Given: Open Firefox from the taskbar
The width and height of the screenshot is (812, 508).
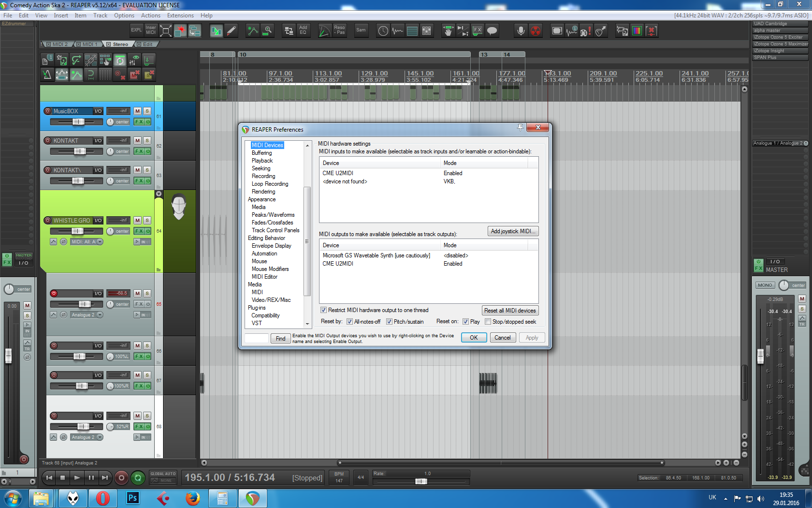Looking at the screenshot, I should click(x=193, y=498).
